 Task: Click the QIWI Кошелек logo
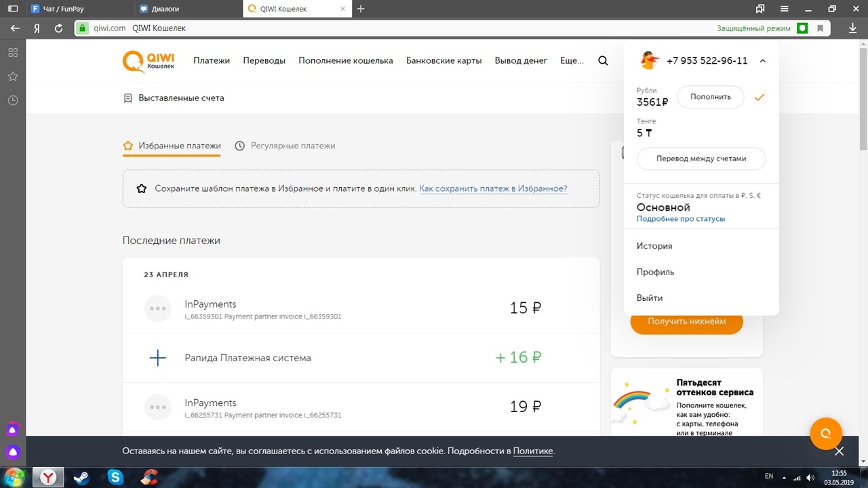click(x=149, y=61)
